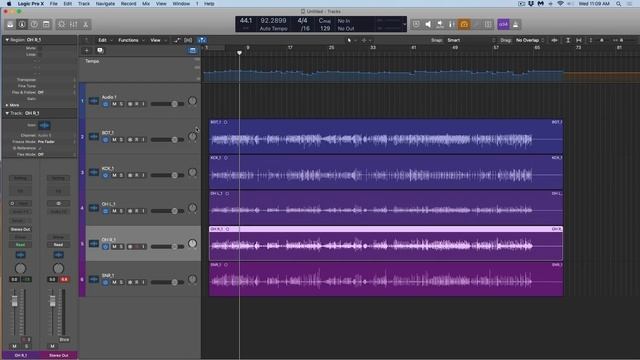Collapse the Region: OH R_1 inspector section
The width and height of the screenshot is (640, 360).
[7, 40]
